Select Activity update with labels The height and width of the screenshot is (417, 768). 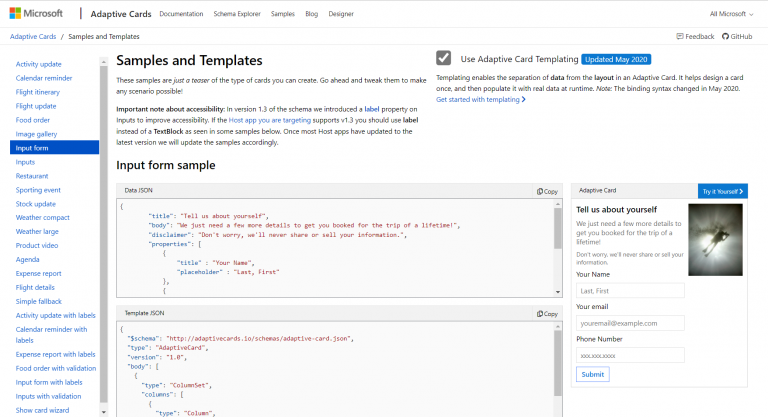55,316
